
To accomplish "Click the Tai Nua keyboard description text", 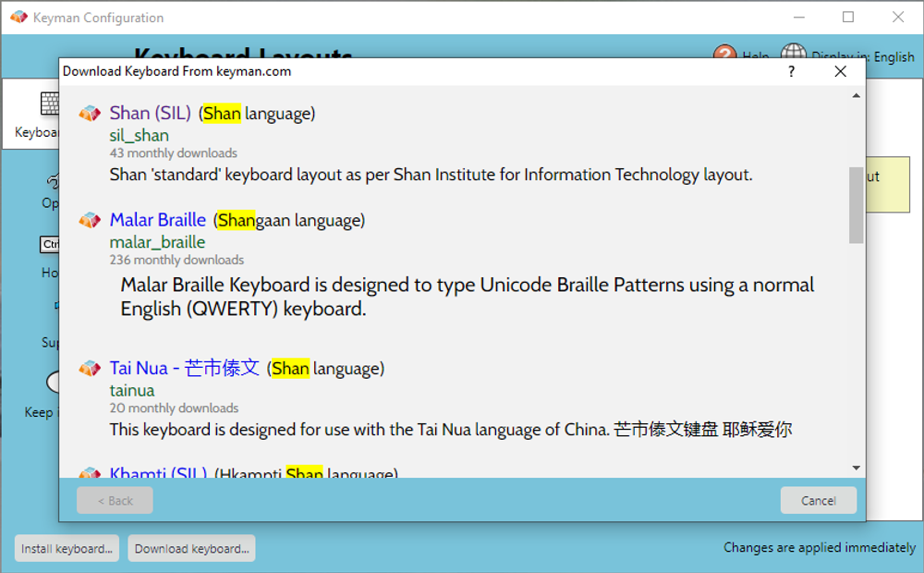I will coord(451,430).
